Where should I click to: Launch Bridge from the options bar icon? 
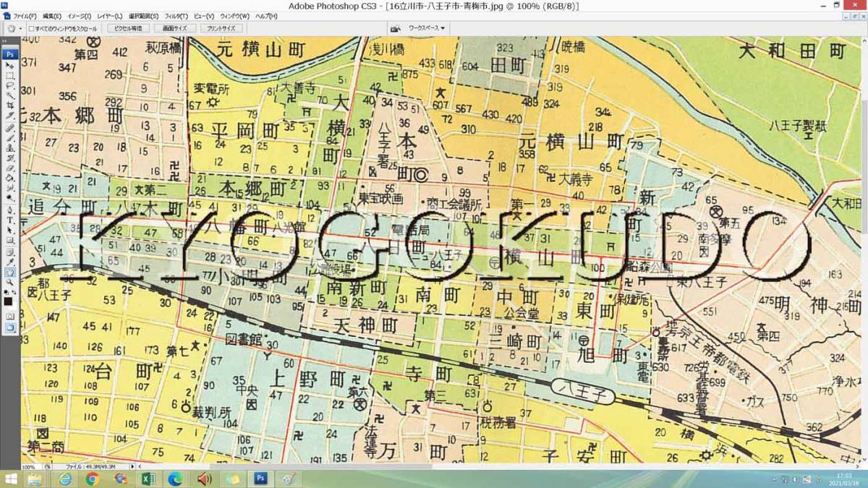[396, 28]
